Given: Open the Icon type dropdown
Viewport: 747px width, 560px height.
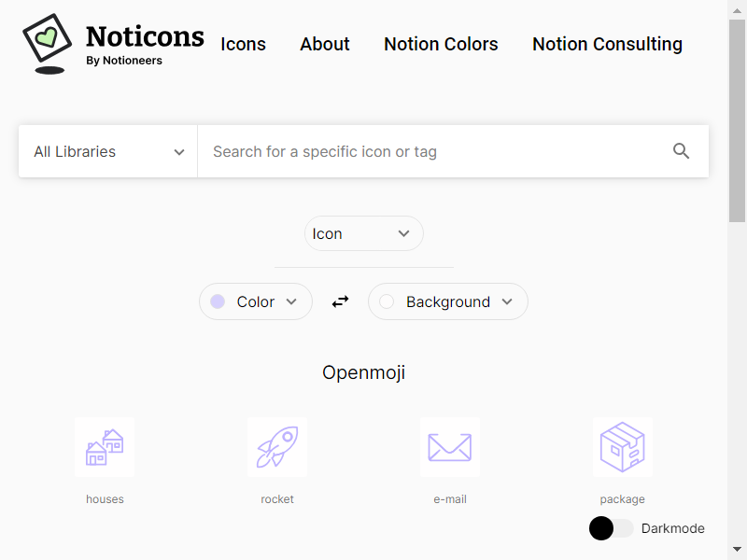Looking at the screenshot, I should [364, 233].
